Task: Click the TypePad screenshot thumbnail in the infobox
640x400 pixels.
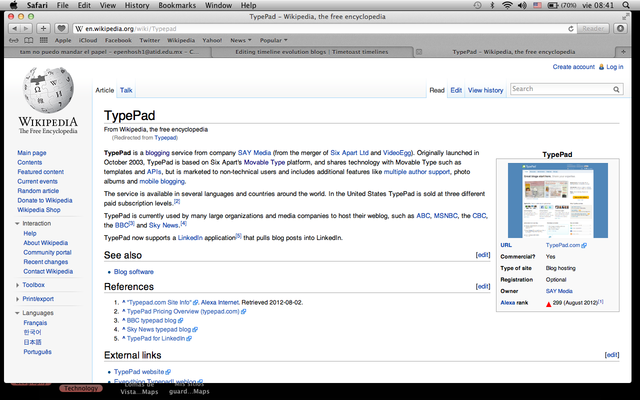Action: (558, 200)
